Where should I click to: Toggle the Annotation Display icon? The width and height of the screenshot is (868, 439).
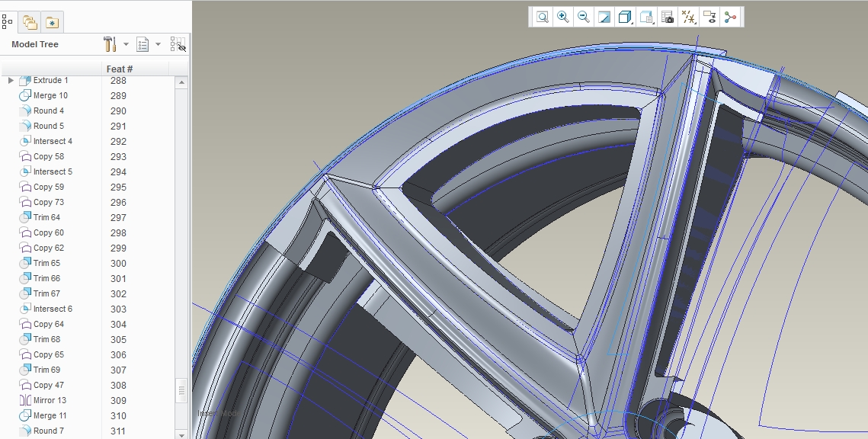pyautogui.click(x=709, y=18)
